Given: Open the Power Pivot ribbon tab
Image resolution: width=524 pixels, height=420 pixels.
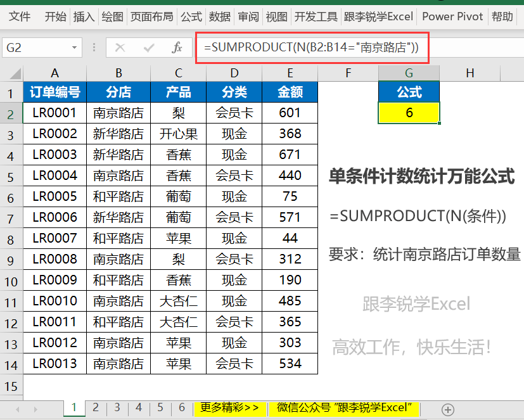Looking at the screenshot, I should (452, 16).
